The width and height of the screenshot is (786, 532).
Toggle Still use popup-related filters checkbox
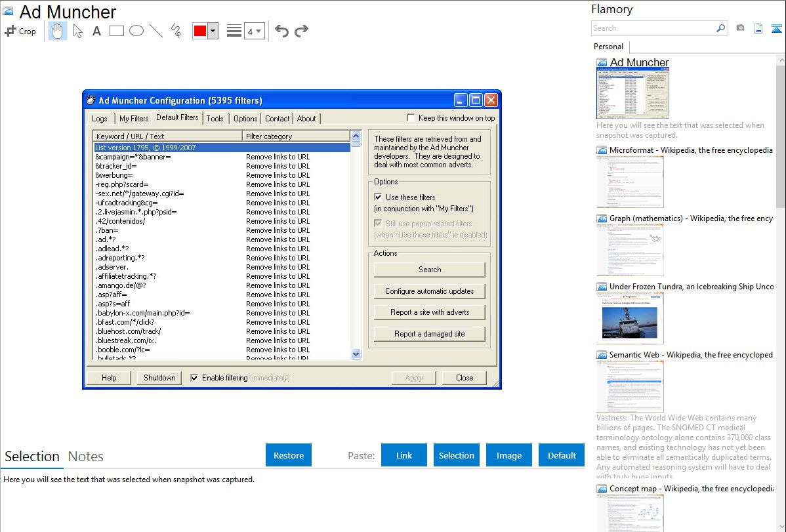[x=378, y=223]
